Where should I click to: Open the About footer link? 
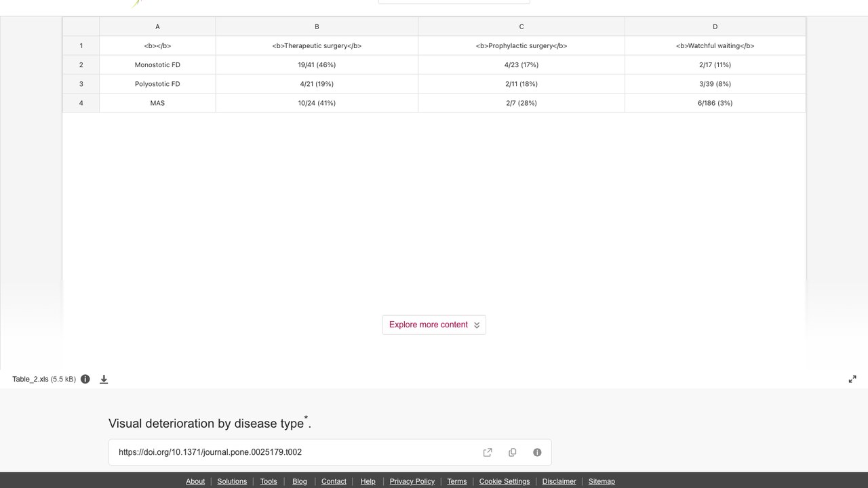tap(195, 482)
